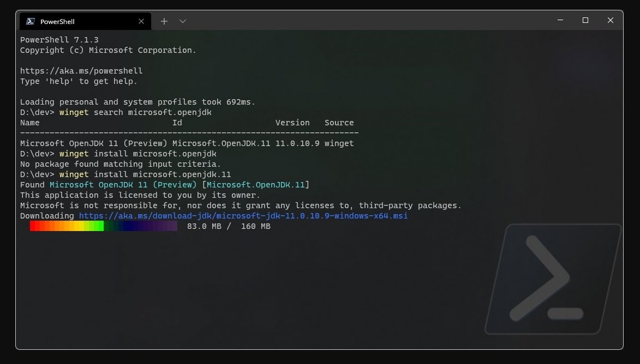The width and height of the screenshot is (640, 364).
Task: Click 'winget install microsoft.openjdk.11' command
Action: 145,174
